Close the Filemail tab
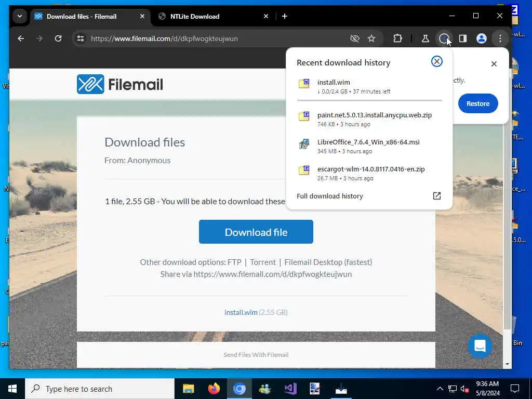532x399 pixels. [x=142, y=16]
